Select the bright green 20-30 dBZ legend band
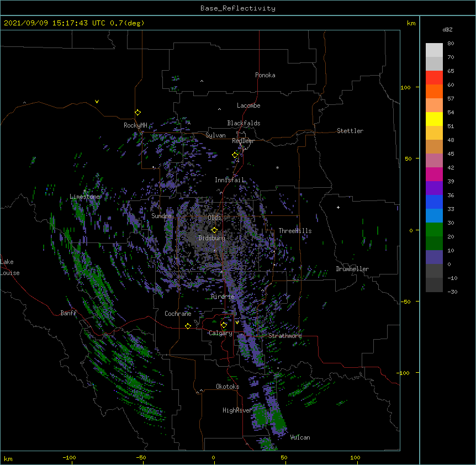Viewport: 476px width, 465px height. (434, 230)
